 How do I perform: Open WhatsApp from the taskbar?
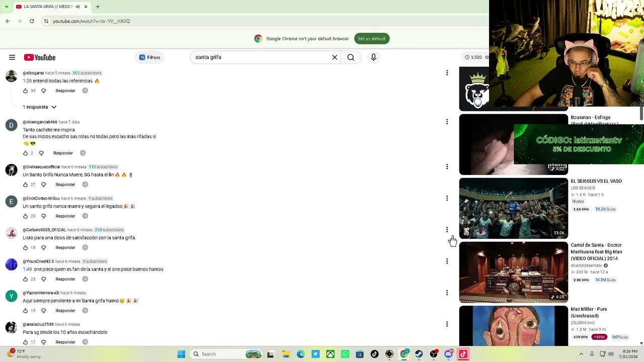345,354
